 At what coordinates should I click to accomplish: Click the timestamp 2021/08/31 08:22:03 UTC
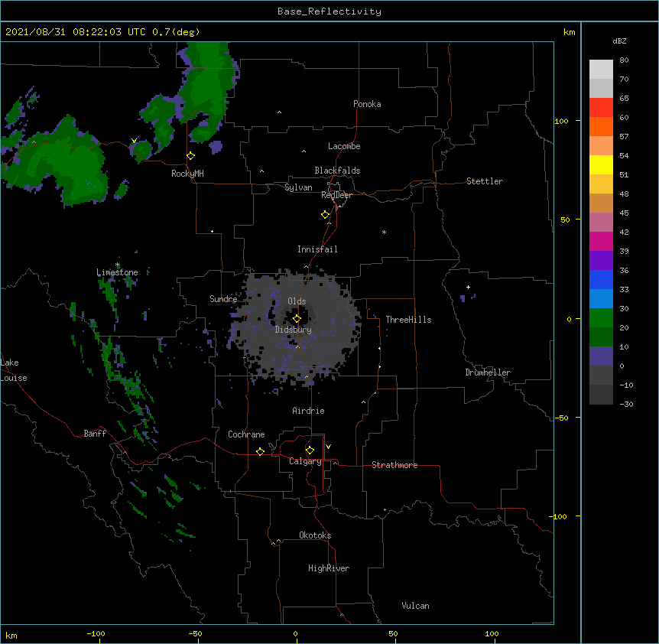[x=76, y=32]
